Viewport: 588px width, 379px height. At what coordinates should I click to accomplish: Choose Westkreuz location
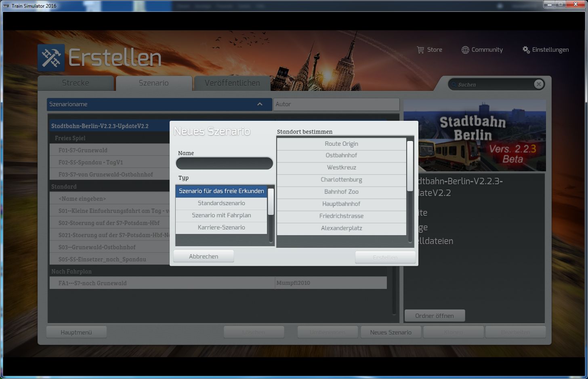[x=342, y=168]
